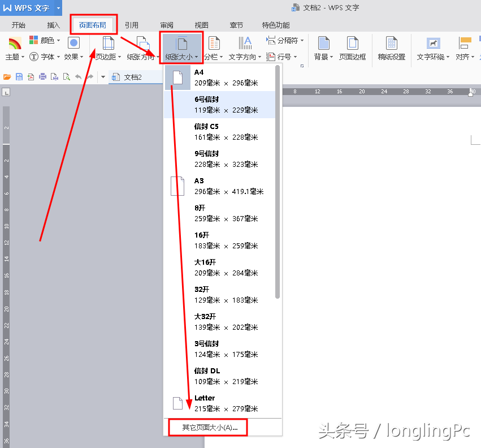Choose 大16开 paper size
The width and height of the screenshot is (481, 448).
click(x=220, y=268)
